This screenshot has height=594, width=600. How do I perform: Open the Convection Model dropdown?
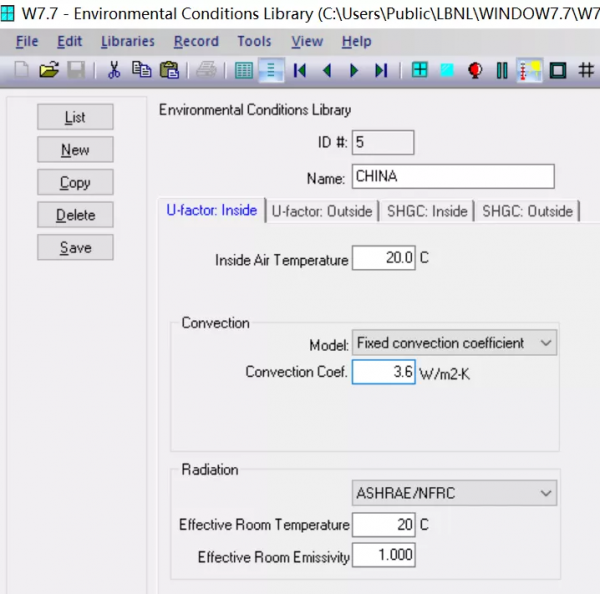point(454,343)
